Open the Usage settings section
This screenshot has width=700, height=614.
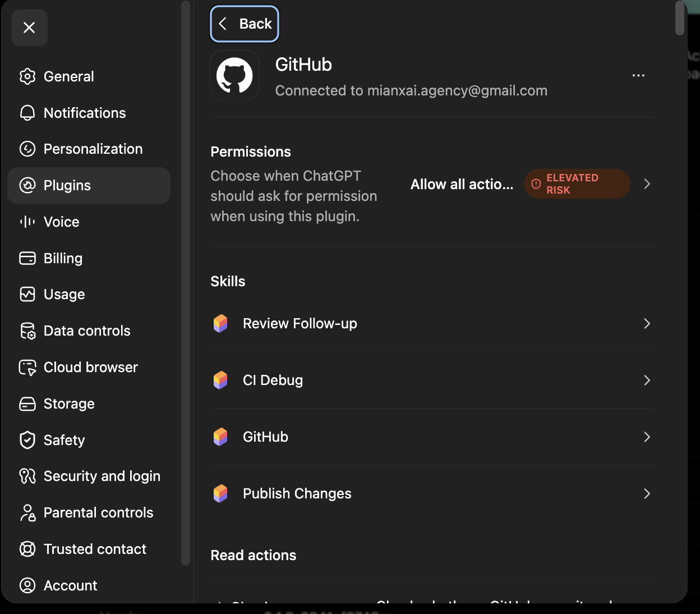pyautogui.click(x=89, y=294)
